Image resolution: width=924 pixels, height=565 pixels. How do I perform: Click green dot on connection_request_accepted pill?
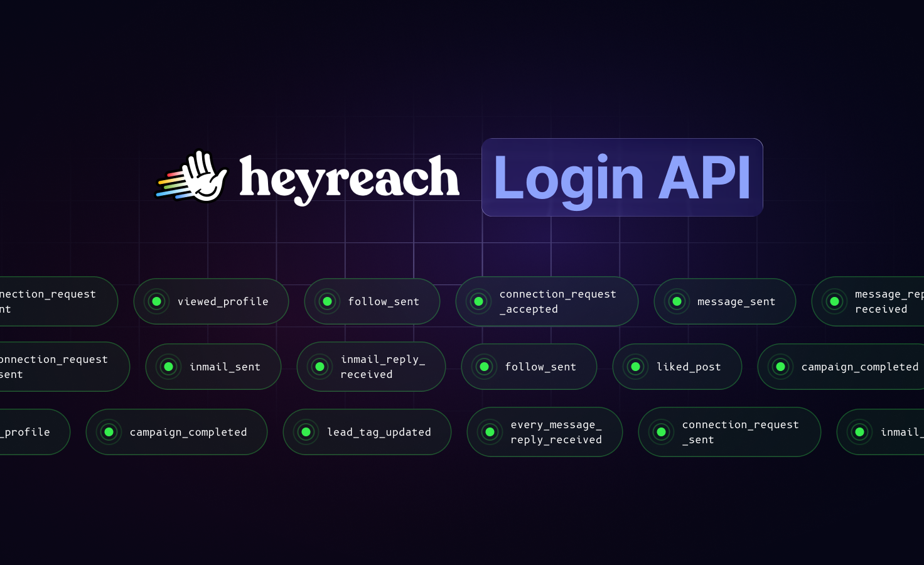[x=479, y=301]
